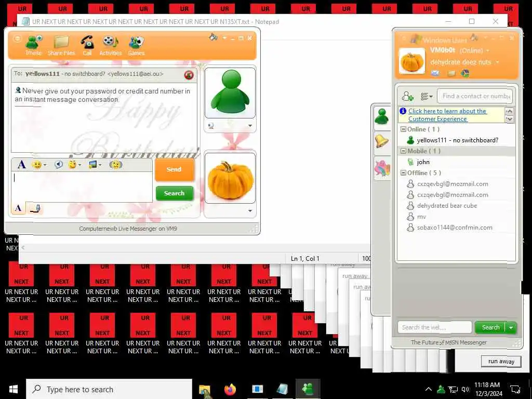Open dropdown under the green contact avatar
Screen dimensions: 532x399
tap(250, 126)
